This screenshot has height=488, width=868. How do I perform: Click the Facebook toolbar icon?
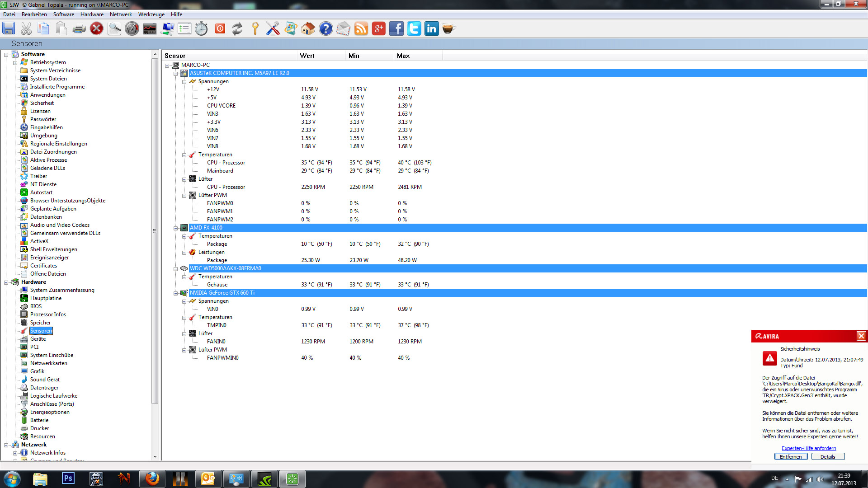396,29
